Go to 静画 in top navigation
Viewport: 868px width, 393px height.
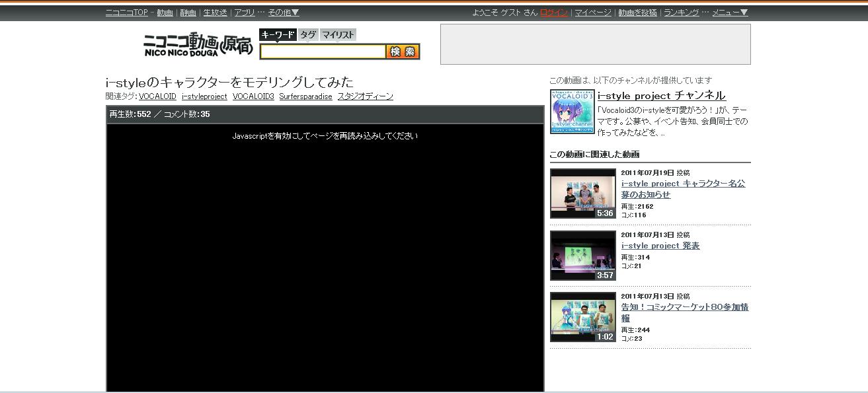188,13
